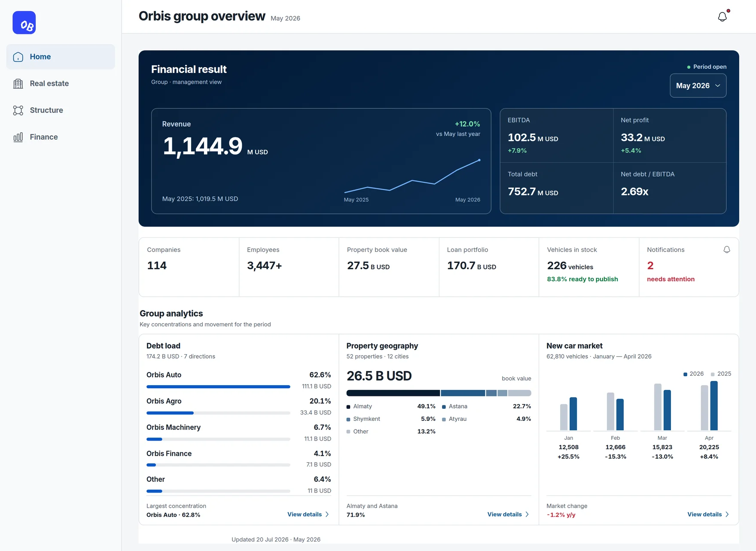Click the dropdown chevron on period selector
756x551 pixels.
coord(718,85)
